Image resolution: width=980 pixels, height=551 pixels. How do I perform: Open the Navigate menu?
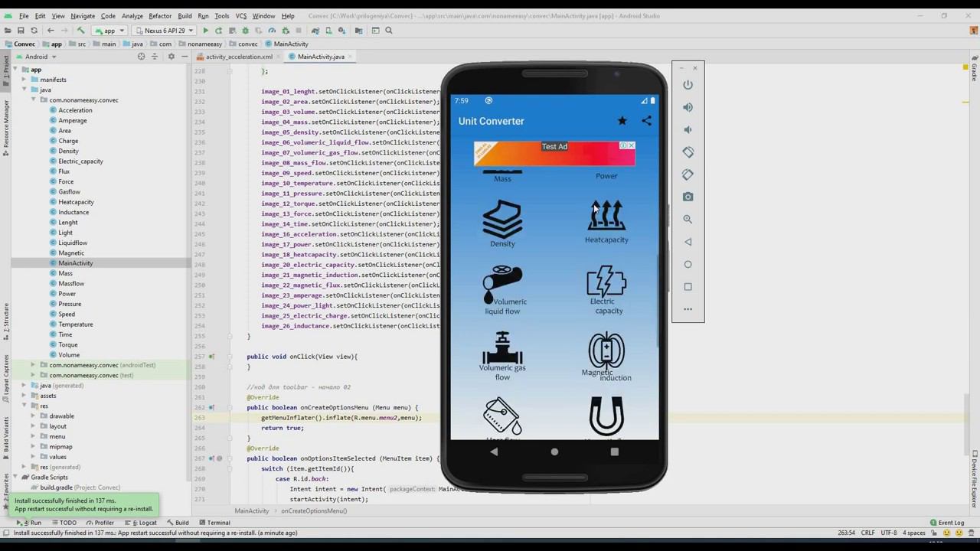point(83,15)
